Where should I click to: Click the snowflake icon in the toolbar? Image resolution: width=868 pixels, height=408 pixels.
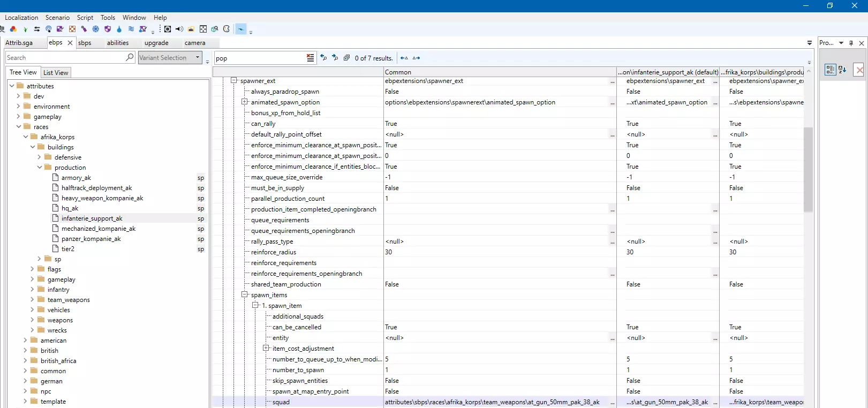95,29
